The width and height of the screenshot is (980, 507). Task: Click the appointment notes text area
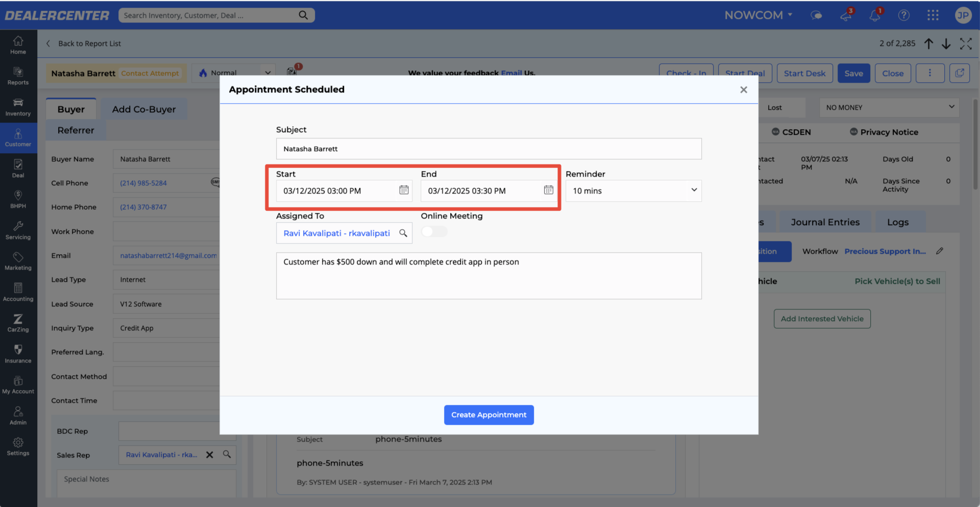(x=489, y=276)
